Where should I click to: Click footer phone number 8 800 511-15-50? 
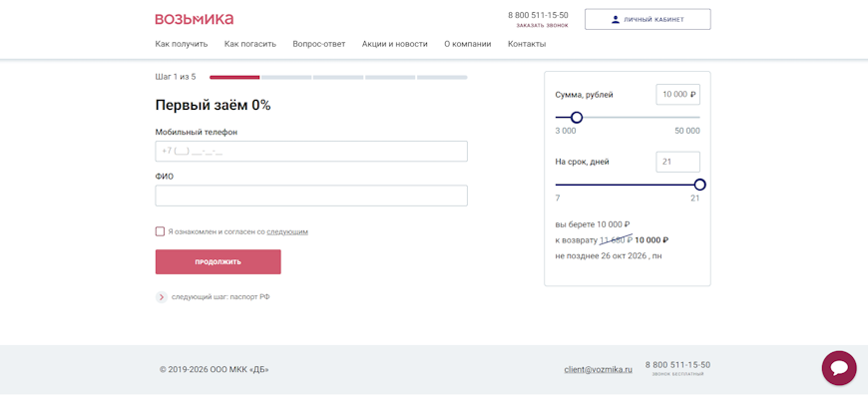pos(677,365)
